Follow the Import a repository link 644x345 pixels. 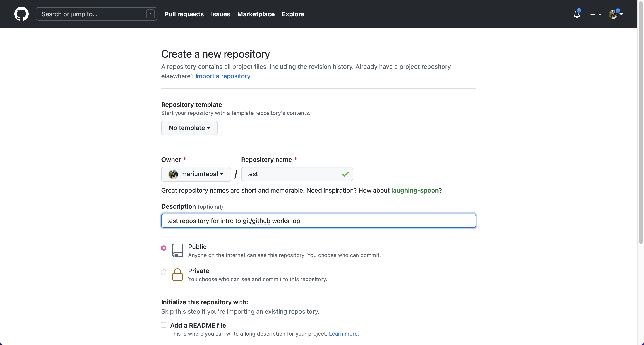(x=224, y=76)
